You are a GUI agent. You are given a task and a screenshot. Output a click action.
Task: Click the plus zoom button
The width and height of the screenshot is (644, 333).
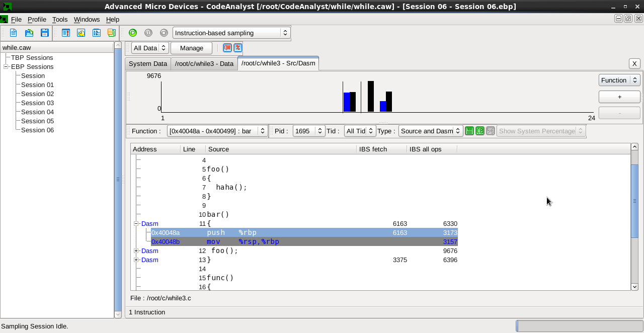pos(619,97)
